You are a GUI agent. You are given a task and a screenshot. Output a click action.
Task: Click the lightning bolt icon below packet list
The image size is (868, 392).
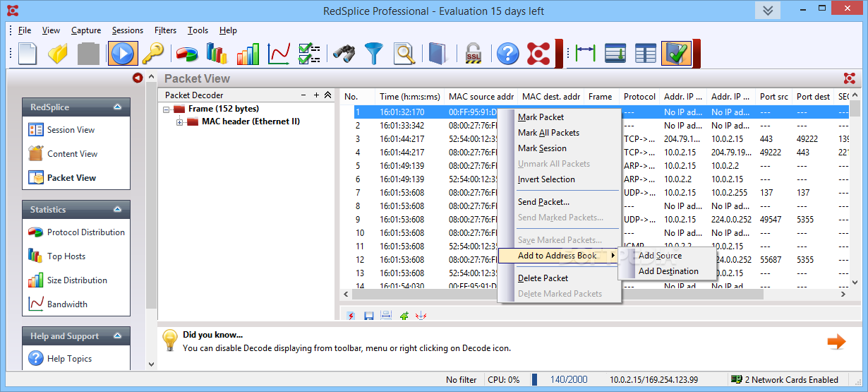[x=351, y=316]
